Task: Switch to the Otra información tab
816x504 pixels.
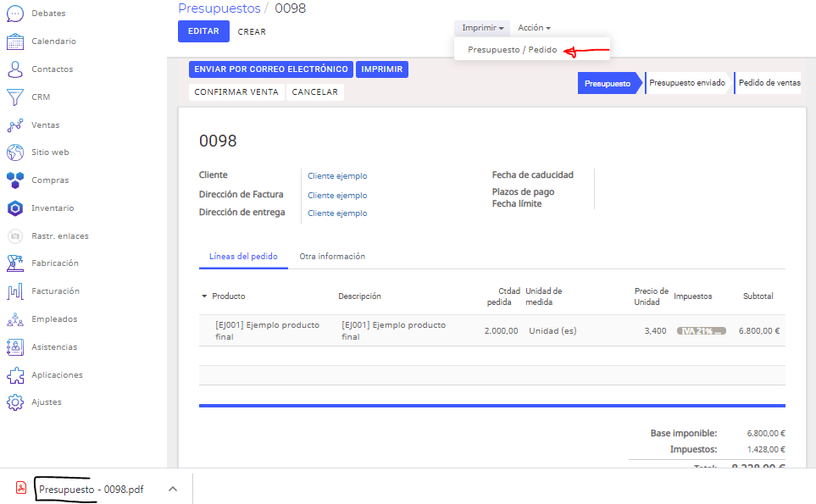Action: click(x=332, y=257)
